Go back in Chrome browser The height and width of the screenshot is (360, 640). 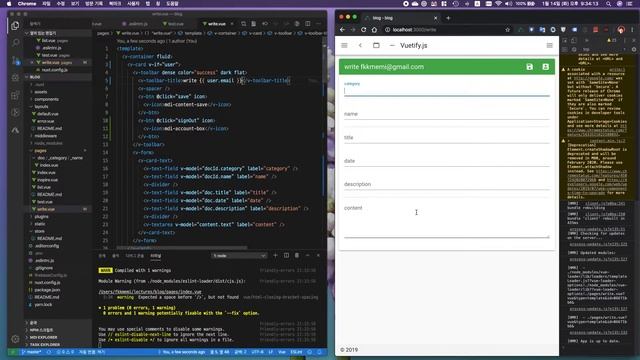[x=342, y=29]
